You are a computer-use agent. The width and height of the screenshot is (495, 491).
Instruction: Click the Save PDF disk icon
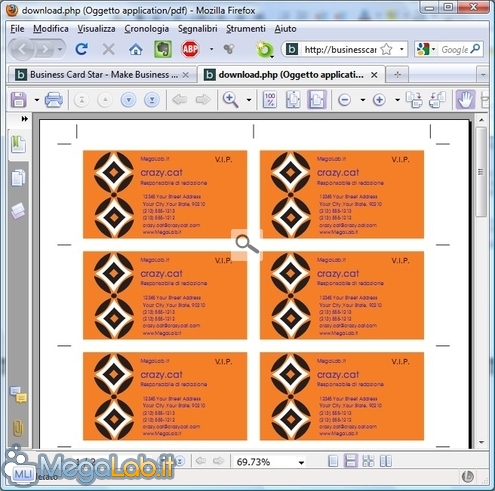19,100
